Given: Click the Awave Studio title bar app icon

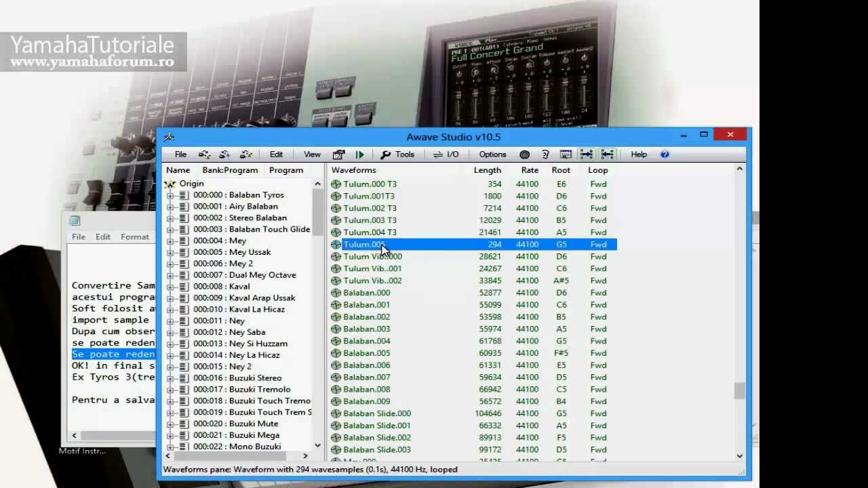Looking at the screenshot, I should [169, 136].
